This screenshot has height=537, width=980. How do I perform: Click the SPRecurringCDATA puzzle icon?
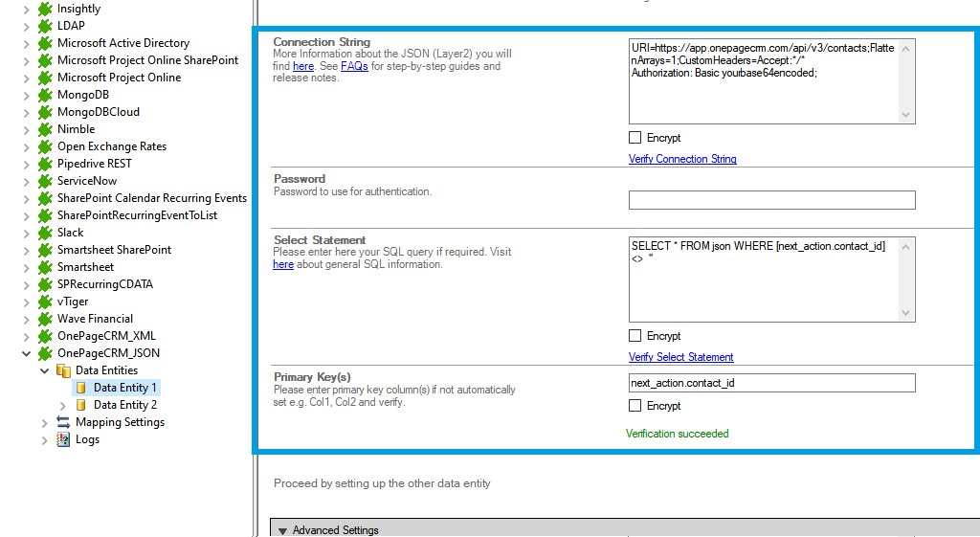[45, 284]
